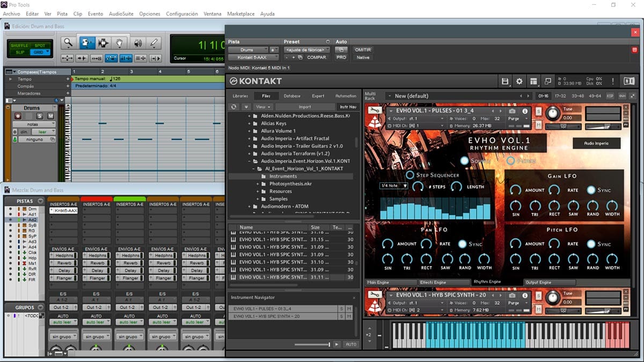Click Kontakt minimized view icon

point(548,81)
